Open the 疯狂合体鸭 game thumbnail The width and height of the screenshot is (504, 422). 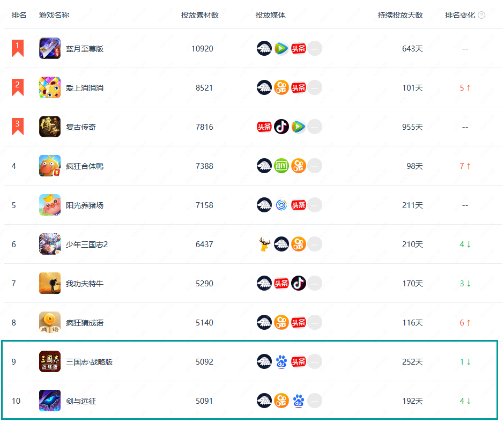tap(50, 166)
